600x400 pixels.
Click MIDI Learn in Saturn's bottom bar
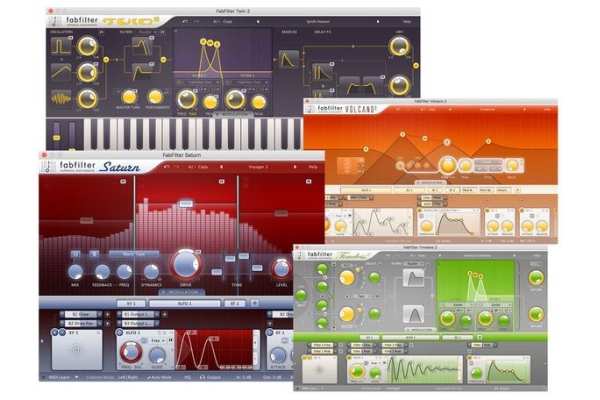pyautogui.click(x=60, y=377)
